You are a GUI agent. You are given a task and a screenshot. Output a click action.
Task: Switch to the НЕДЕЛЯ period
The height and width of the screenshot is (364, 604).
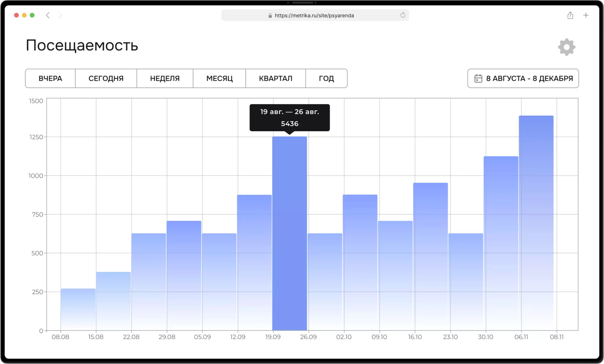pos(165,78)
